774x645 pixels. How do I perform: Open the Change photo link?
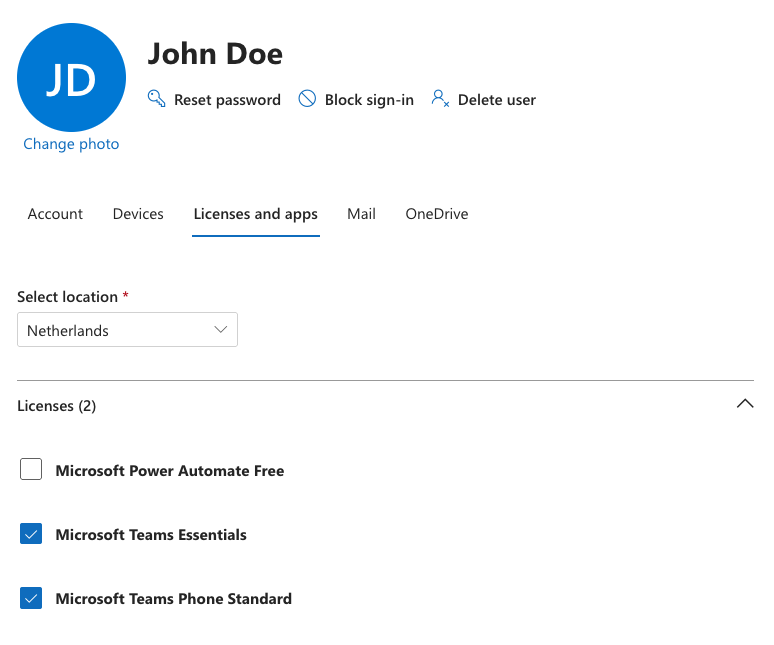71,144
